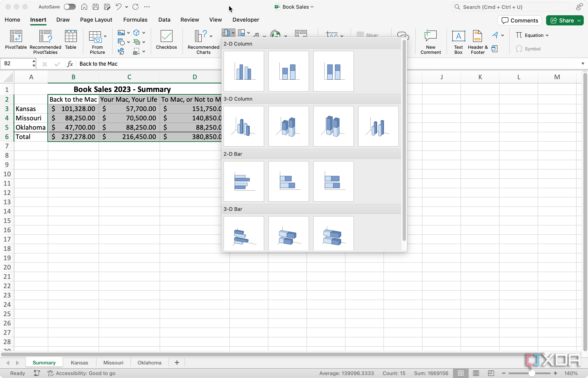The image size is (588, 378).
Task: Click the Search field in title bar
Action: tap(511, 7)
